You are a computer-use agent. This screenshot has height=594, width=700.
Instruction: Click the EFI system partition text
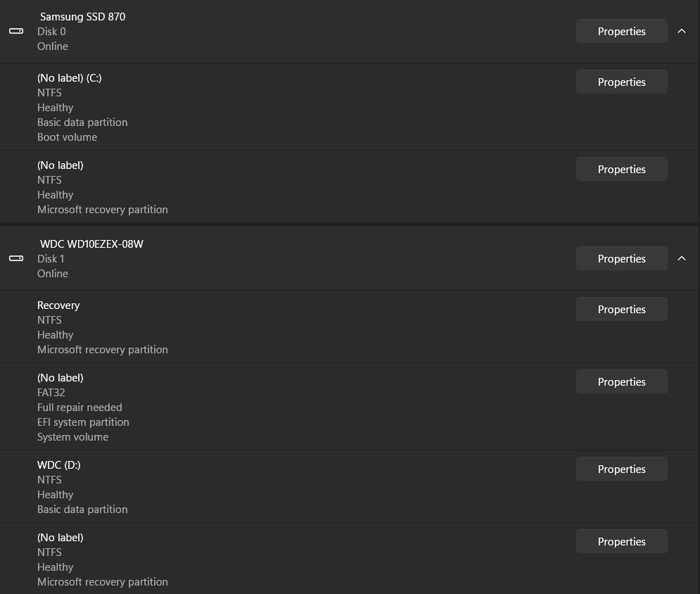pyautogui.click(x=83, y=422)
